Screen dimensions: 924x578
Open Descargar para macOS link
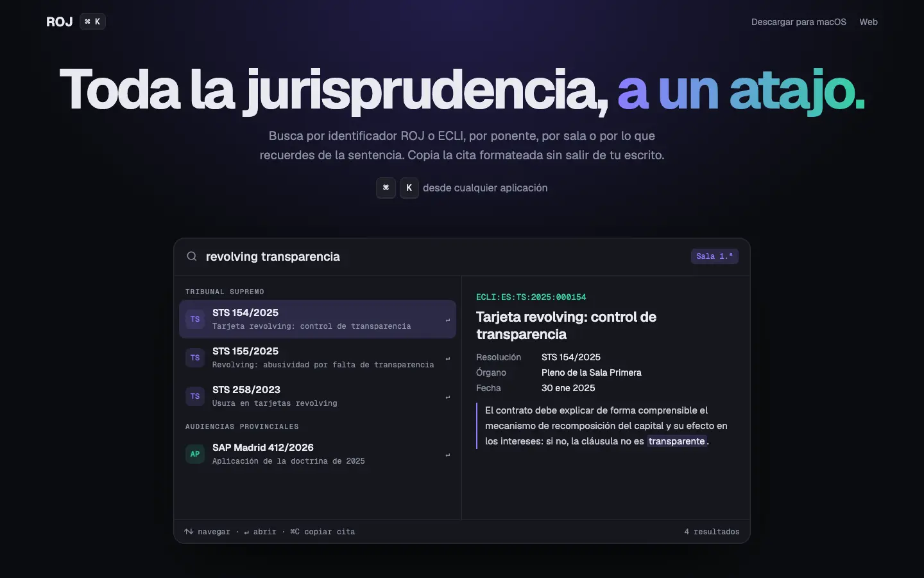click(x=799, y=22)
